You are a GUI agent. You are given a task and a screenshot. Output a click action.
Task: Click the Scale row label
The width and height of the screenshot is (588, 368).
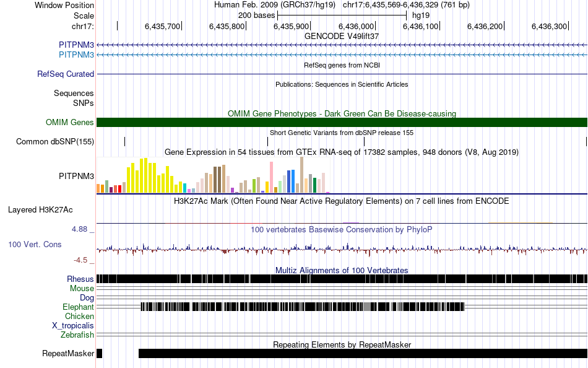pos(84,15)
